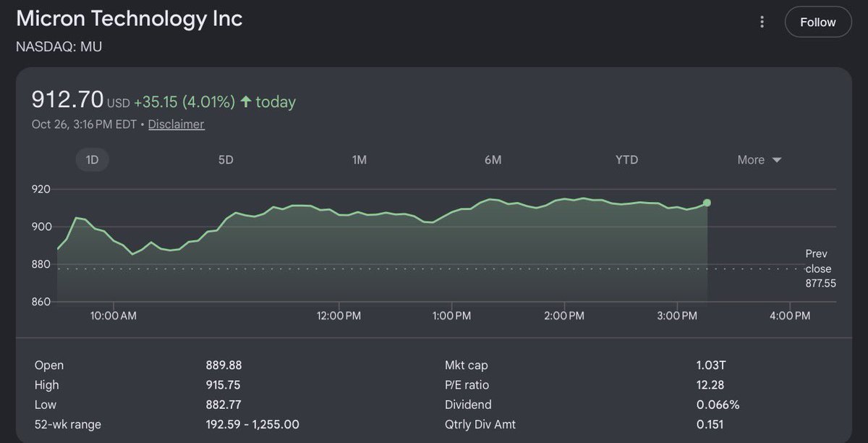Click the Mkt cap value 1.03T
The height and width of the screenshot is (443, 868).
pos(710,366)
